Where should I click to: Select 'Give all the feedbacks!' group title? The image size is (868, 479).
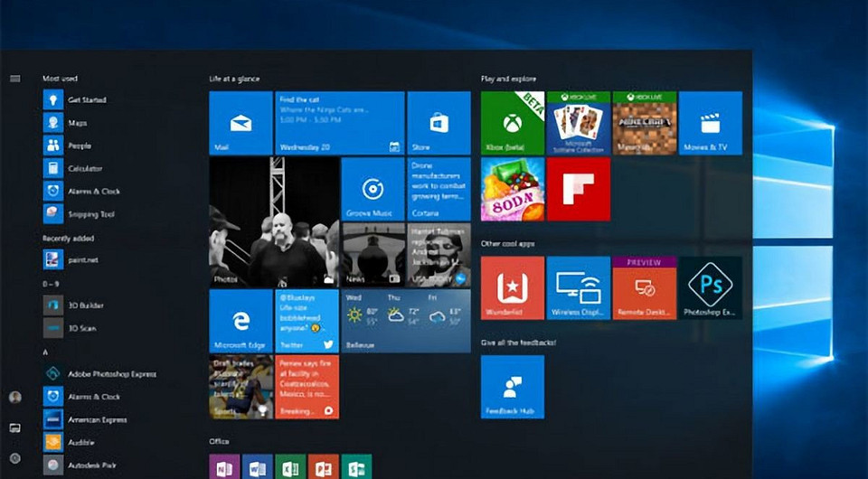518,343
